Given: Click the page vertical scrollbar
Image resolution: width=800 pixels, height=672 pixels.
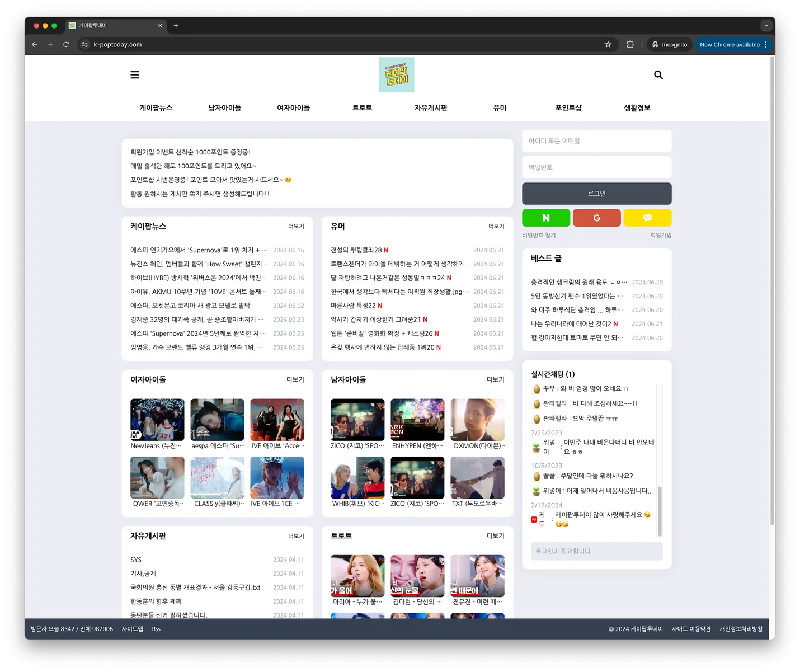Looking at the screenshot, I should click(773, 291).
